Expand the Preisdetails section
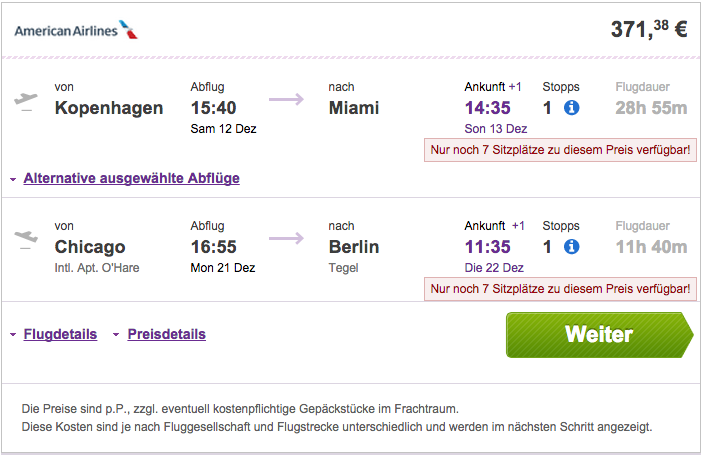The height and width of the screenshot is (462, 707). click(166, 334)
